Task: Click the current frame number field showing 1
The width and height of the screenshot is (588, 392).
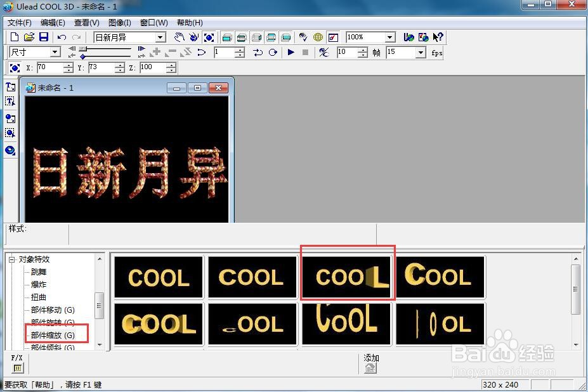Action: 225,52
